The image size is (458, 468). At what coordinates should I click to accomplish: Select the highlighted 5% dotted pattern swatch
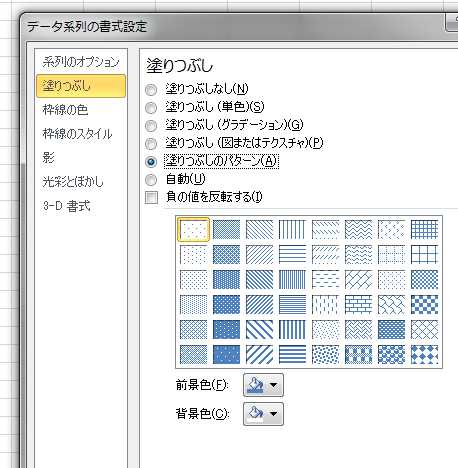pos(193,229)
